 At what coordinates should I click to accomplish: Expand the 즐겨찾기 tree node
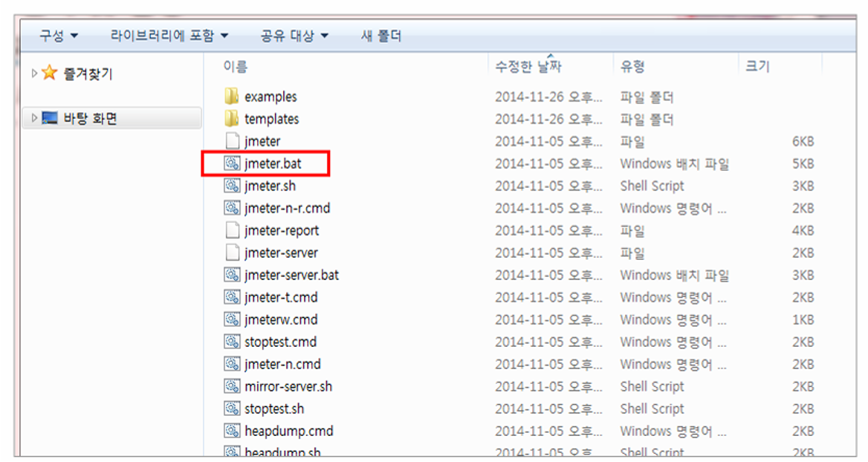point(33,73)
